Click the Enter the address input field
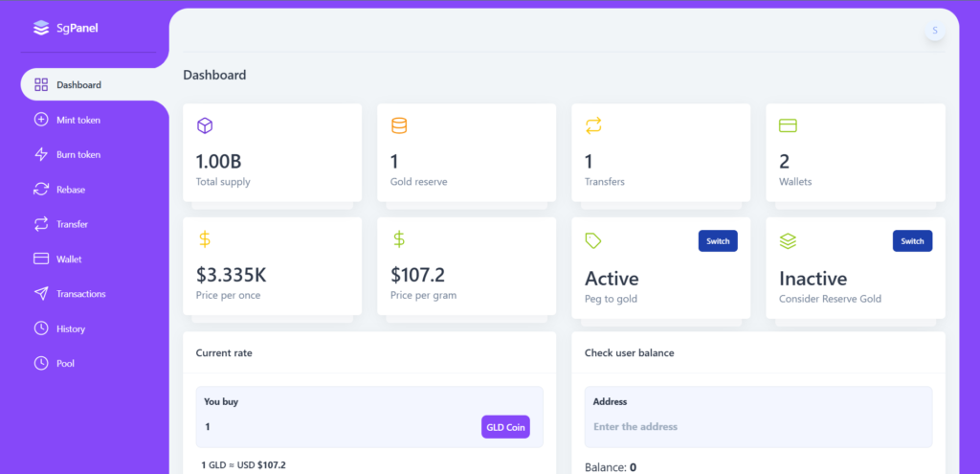This screenshot has height=474, width=980. pos(758,427)
